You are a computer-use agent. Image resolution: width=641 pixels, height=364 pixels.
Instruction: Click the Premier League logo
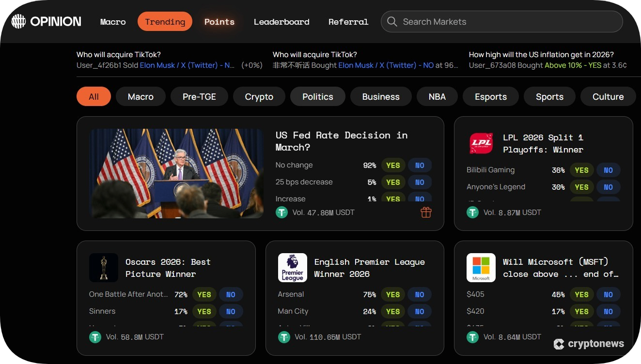(292, 267)
